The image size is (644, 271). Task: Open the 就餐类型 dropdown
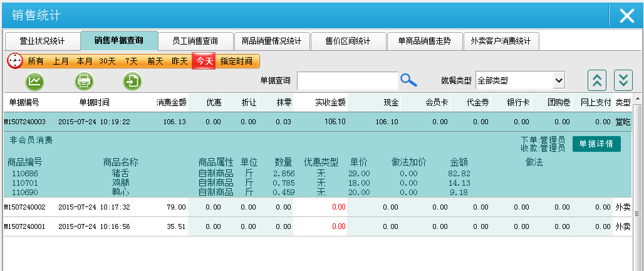520,80
